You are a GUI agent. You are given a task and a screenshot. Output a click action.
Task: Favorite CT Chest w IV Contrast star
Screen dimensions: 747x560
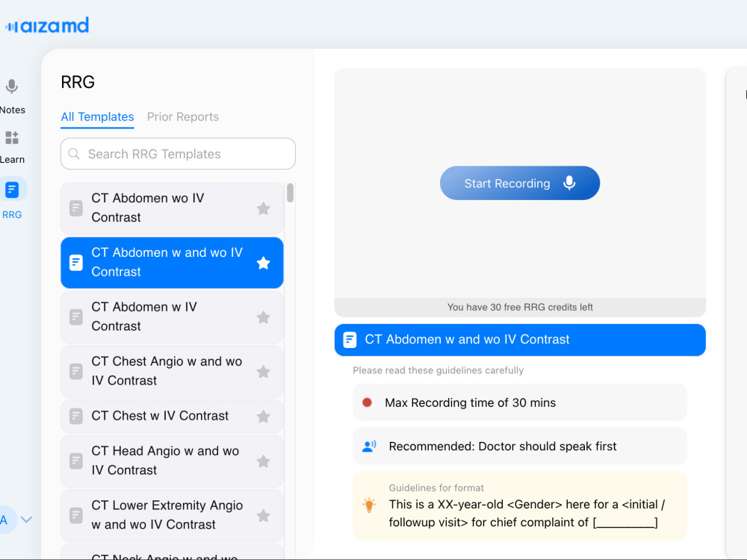point(264,417)
